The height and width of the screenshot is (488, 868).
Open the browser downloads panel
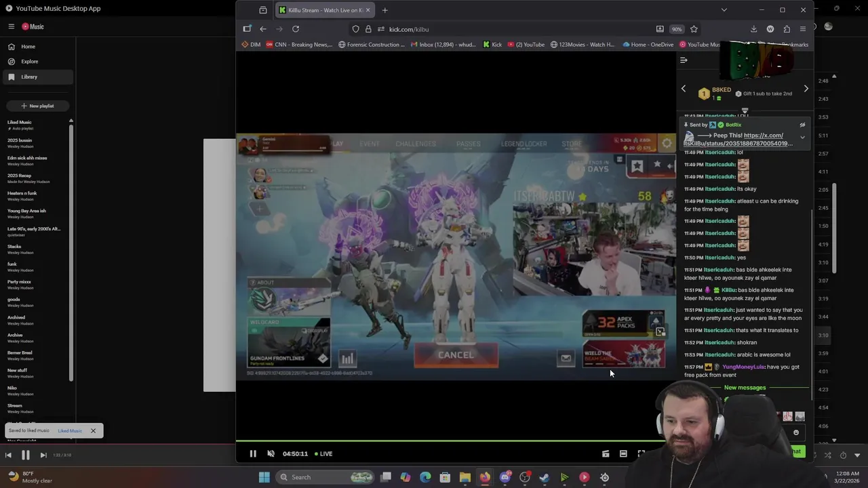(x=753, y=29)
